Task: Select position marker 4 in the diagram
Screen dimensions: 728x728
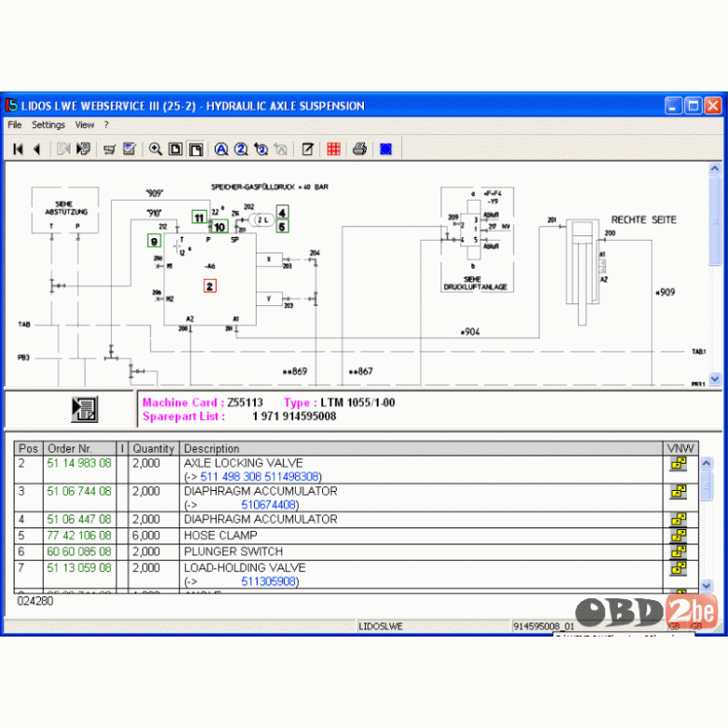Action: [282, 212]
